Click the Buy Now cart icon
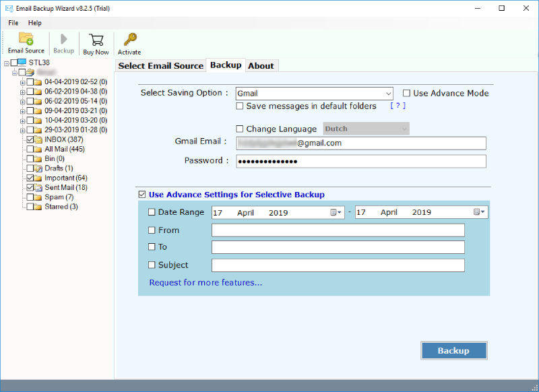This screenshot has width=539, height=392. click(96, 40)
